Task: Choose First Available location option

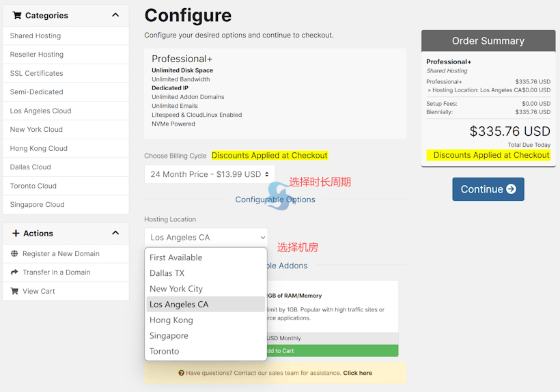Action: (176, 257)
